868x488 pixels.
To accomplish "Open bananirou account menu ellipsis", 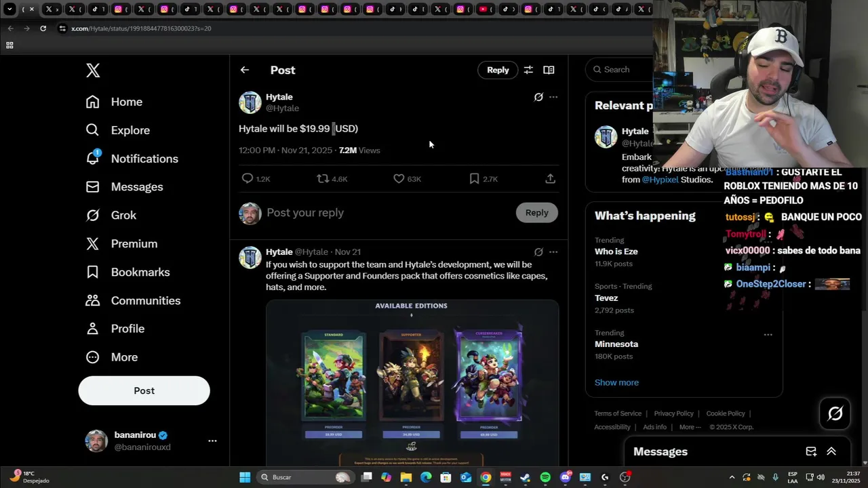I will point(212,441).
